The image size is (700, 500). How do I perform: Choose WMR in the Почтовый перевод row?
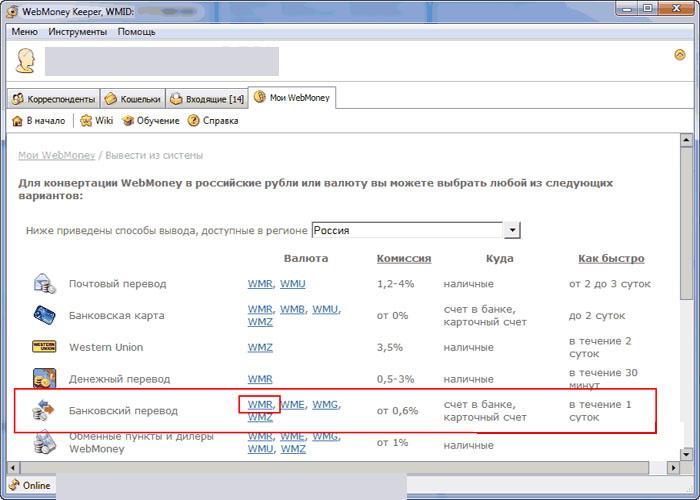260,283
